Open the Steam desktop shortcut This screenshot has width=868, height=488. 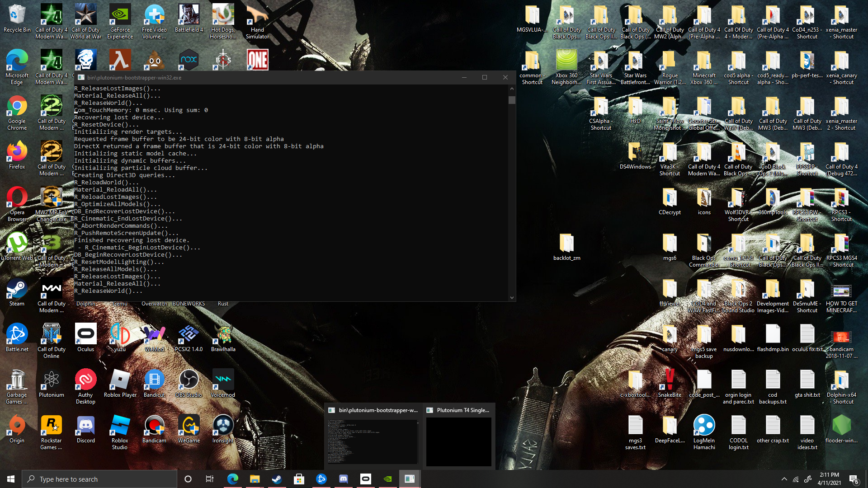point(17,292)
